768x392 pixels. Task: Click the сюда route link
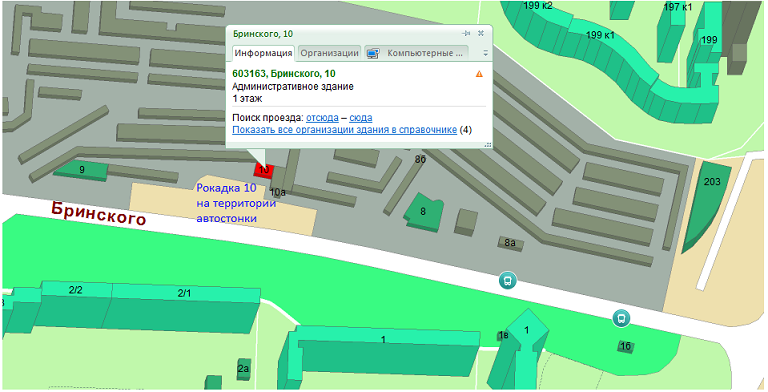360,118
